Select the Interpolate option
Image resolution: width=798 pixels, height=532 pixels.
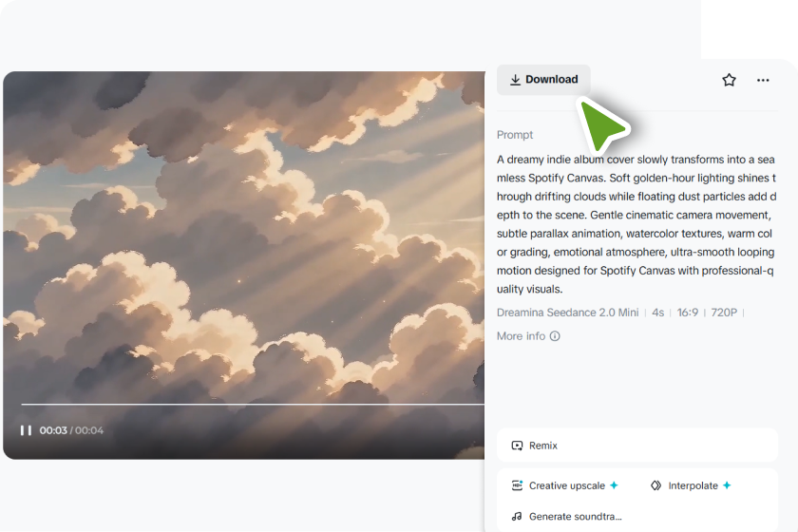pyautogui.click(x=691, y=485)
